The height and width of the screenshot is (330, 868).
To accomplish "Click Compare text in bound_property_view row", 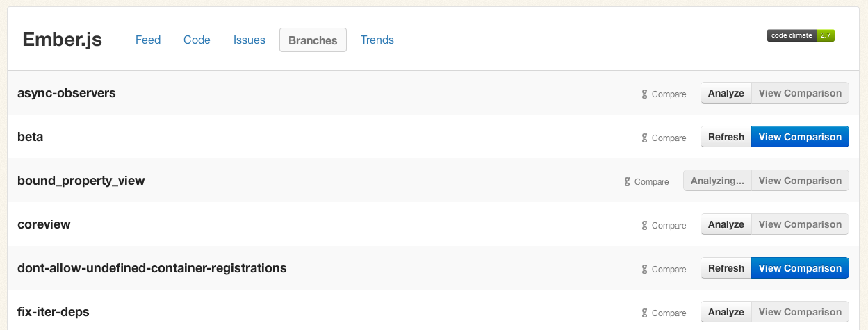I will (x=651, y=182).
